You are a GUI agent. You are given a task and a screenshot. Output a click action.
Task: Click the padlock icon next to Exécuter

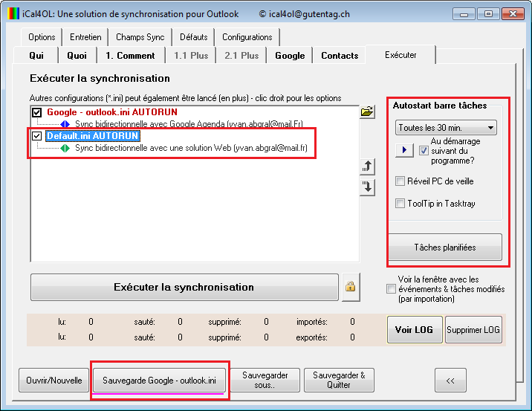click(x=350, y=287)
